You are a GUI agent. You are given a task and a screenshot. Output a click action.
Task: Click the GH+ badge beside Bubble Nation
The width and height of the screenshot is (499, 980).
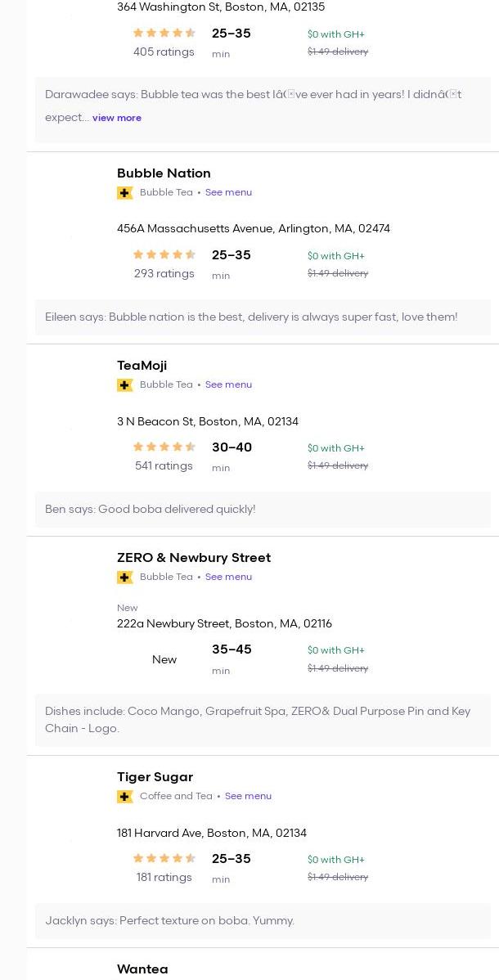[124, 193]
